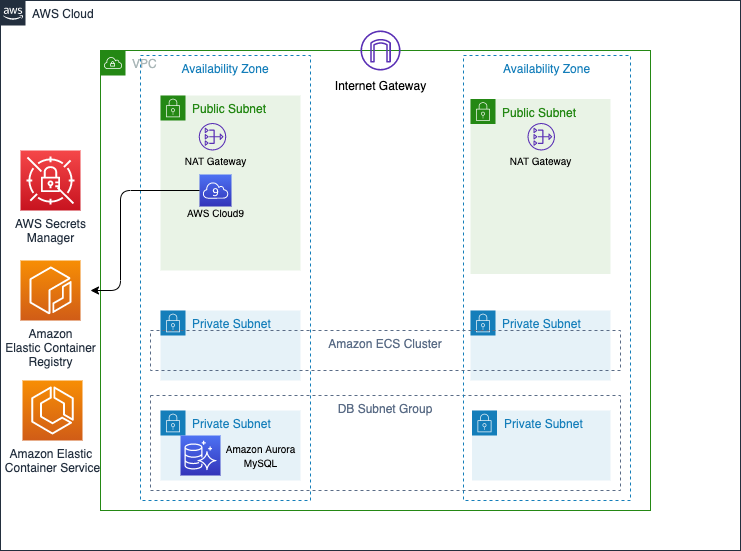Click the Amazon Aurora MySQL database icon
This screenshot has width=741, height=551.
200,456
